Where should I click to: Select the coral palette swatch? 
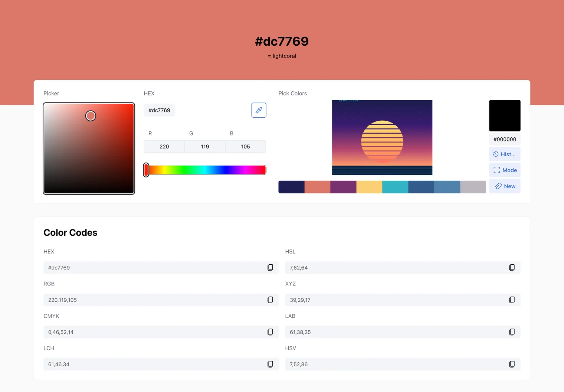[317, 187]
